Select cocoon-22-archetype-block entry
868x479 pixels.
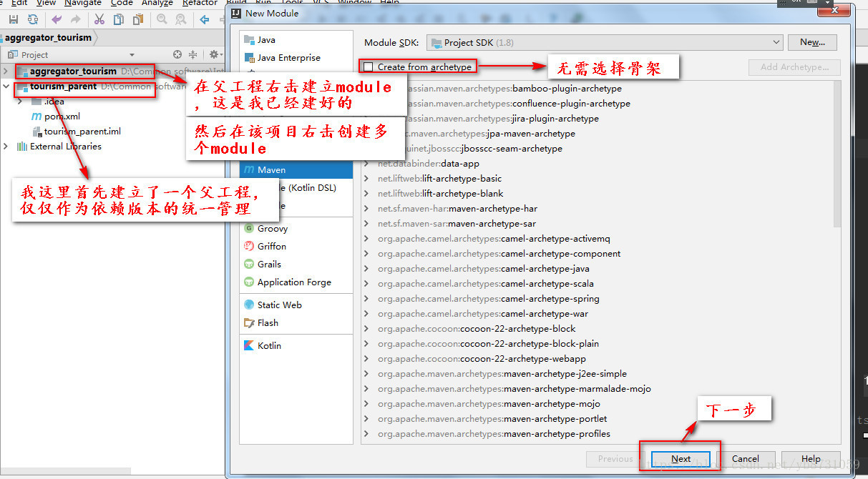tap(477, 329)
